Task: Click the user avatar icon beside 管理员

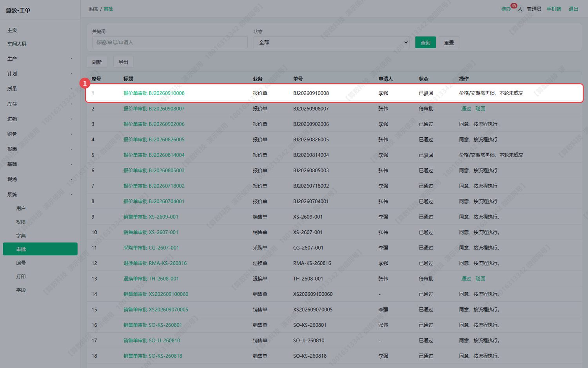Action: [520, 9]
